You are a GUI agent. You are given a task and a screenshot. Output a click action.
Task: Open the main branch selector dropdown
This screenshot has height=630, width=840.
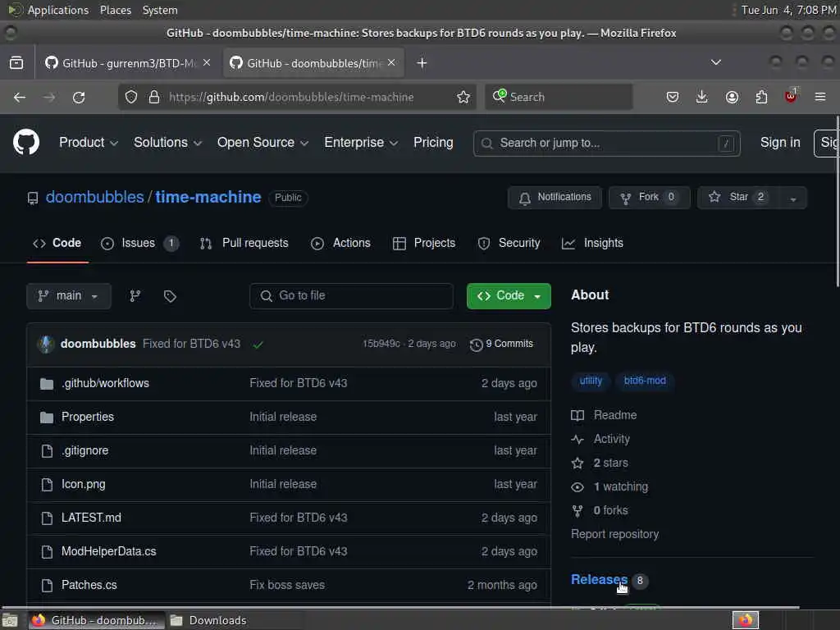pos(69,295)
